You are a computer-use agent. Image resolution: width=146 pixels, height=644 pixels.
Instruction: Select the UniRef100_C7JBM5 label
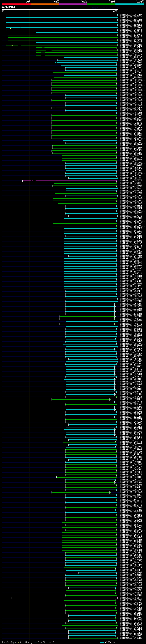click(131, 236)
